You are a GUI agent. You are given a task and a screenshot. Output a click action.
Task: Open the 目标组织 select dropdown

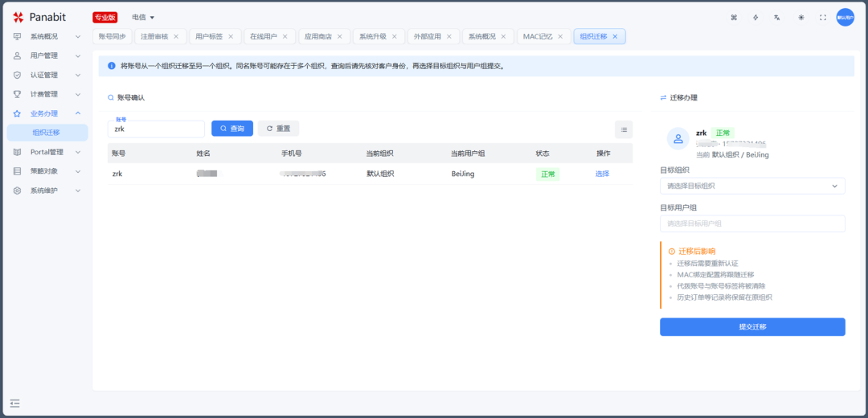pos(752,186)
